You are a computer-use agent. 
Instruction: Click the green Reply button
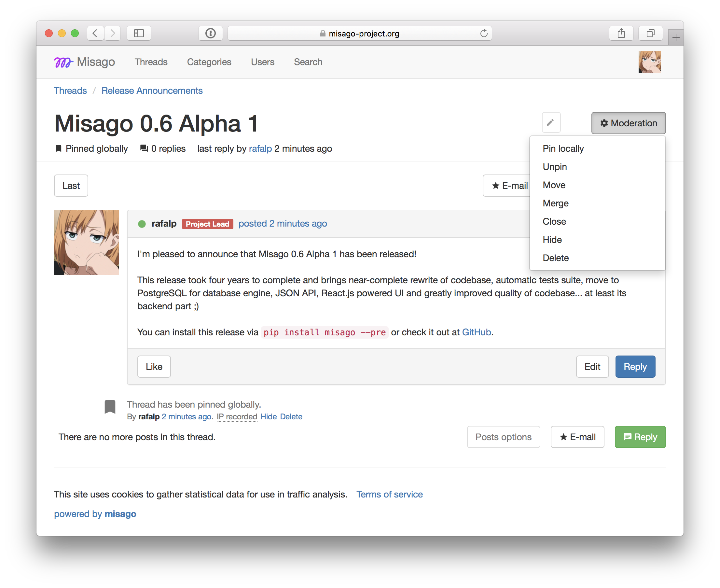tap(640, 437)
